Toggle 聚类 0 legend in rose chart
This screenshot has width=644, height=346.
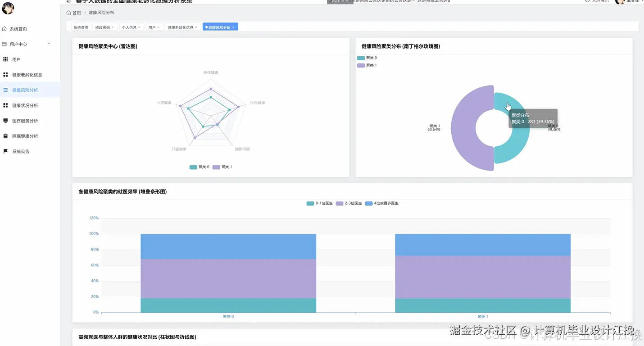point(367,58)
